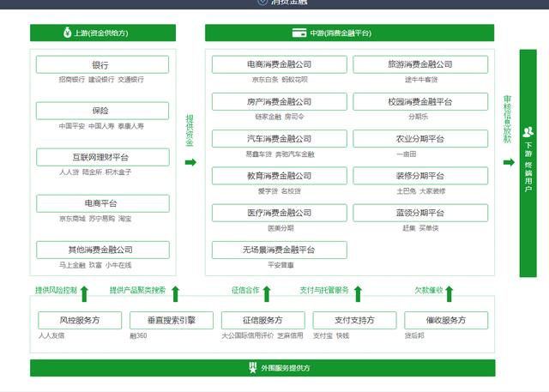Click the vertical 审核信息放款 label

coord(507,119)
